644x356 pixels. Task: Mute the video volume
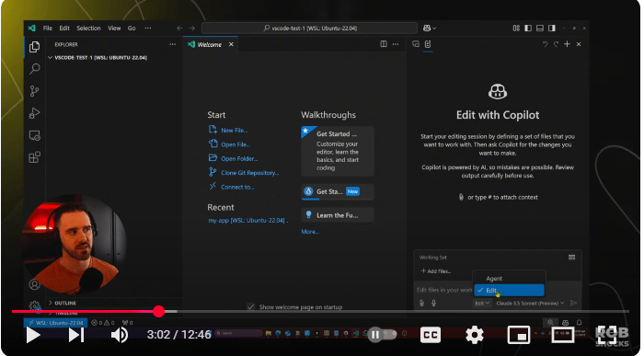point(120,335)
